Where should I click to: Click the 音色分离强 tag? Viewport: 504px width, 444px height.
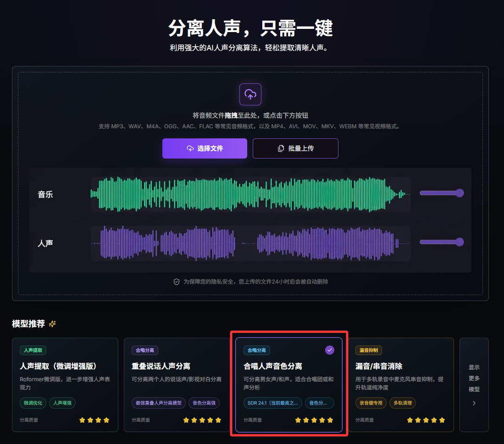204,403
